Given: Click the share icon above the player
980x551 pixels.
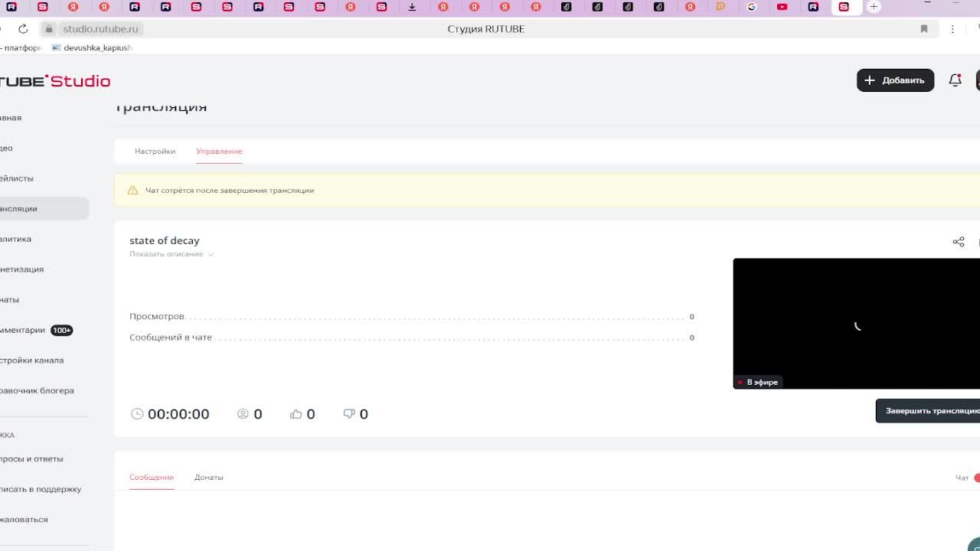Looking at the screenshot, I should point(959,242).
